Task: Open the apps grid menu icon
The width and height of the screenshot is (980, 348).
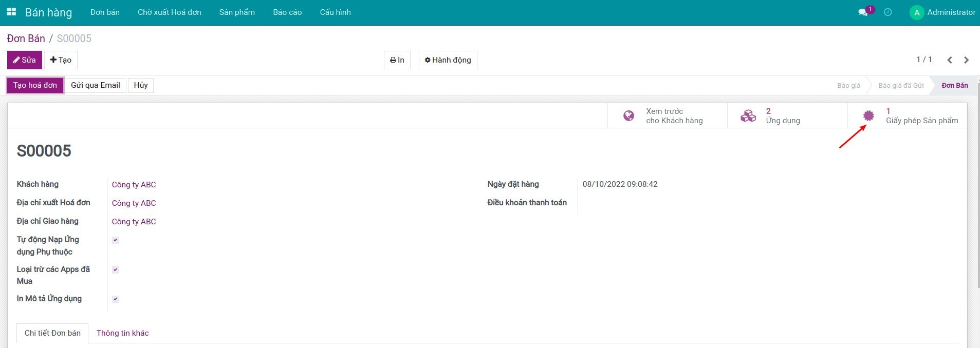Action: [x=11, y=12]
